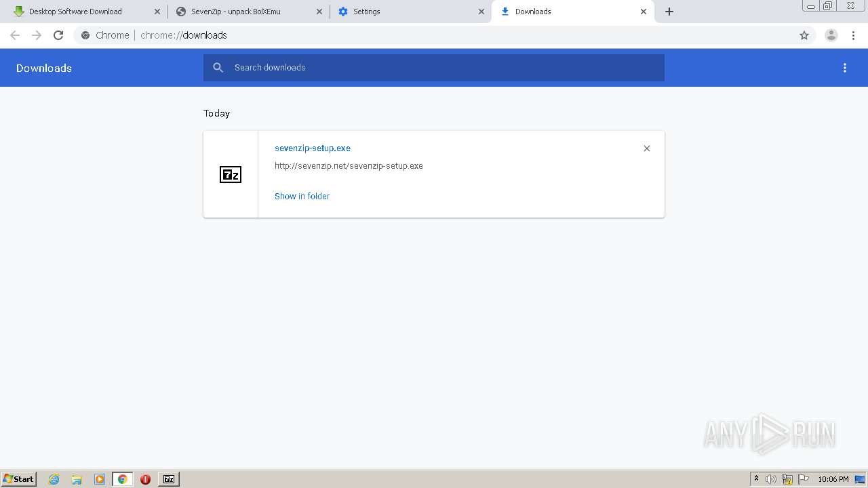Open the volume speaker tray icon
The width and height of the screenshot is (868, 488).
(771, 479)
